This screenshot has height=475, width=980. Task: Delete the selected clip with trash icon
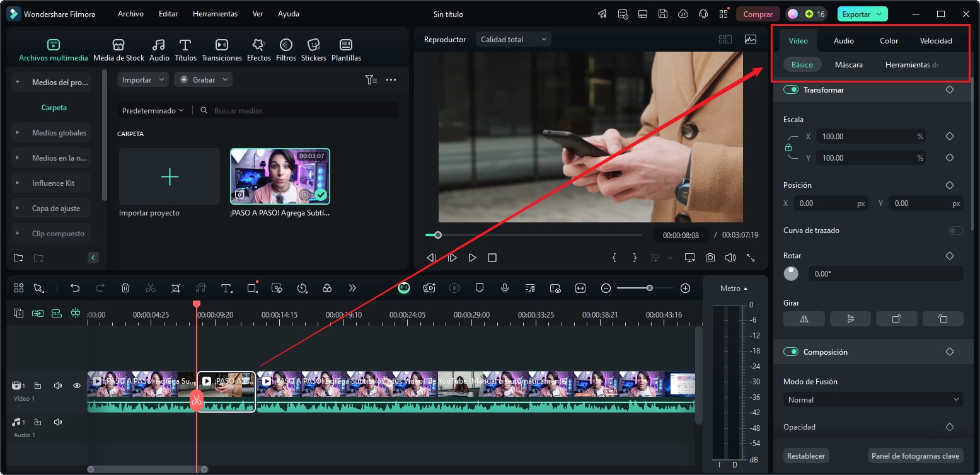point(125,288)
